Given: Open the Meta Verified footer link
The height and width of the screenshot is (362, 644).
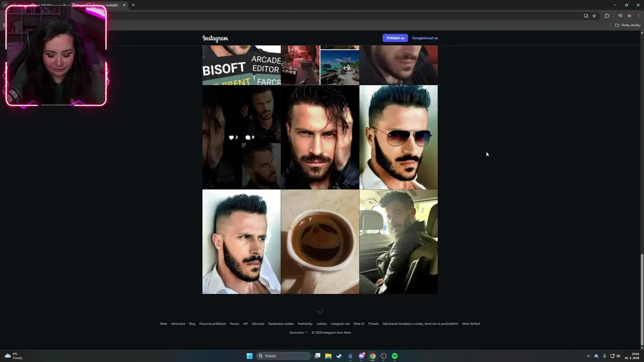Looking at the screenshot, I should point(471,324).
